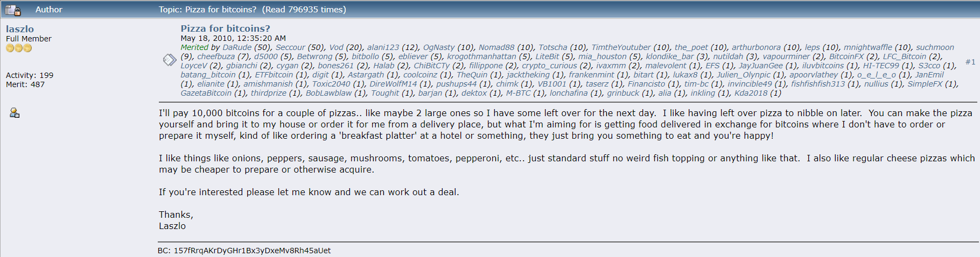Click the Author column header

point(48,10)
